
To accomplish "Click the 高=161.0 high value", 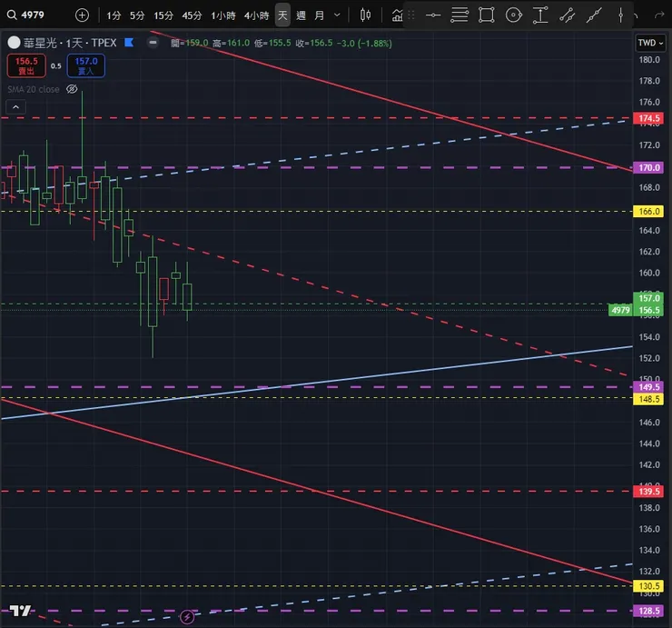I will pos(231,44).
